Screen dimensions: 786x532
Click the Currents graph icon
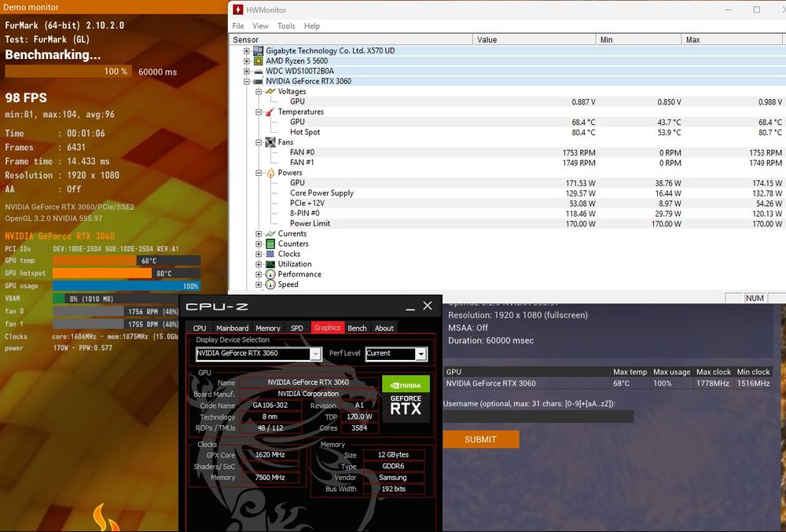coord(270,233)
